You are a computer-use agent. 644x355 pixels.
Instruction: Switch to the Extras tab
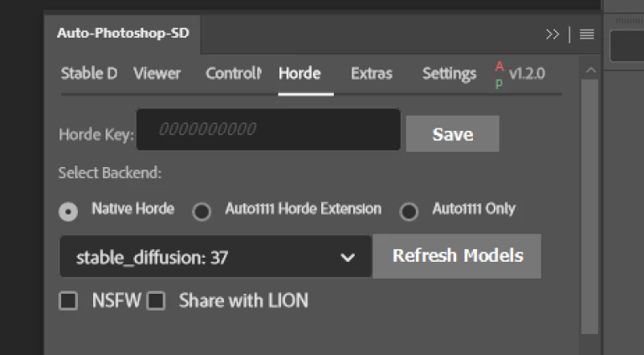(x=371, y=74)
